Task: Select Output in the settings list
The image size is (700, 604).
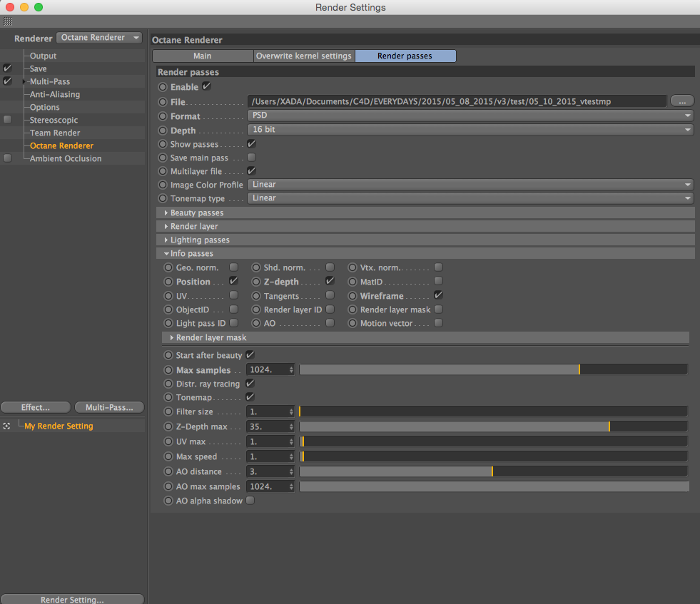Action: [x=43, y=56]
